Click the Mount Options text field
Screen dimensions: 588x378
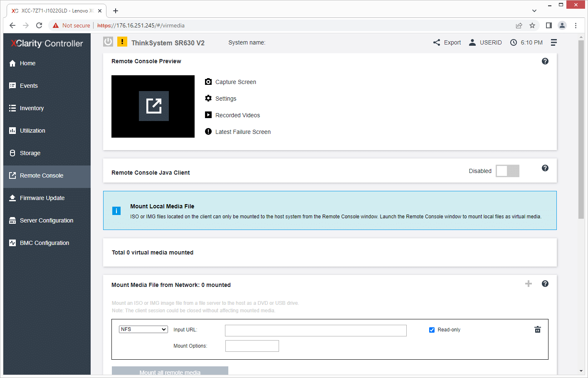[x=252, y=346]
